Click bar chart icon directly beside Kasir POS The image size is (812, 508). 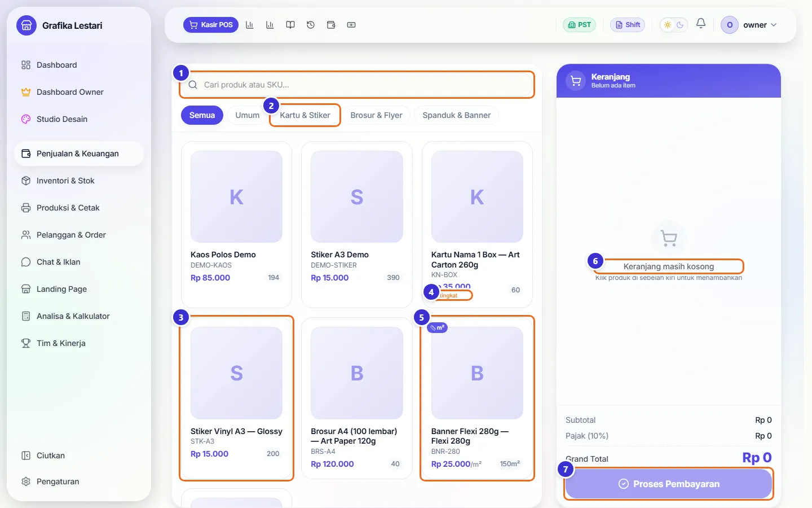(x=250, y=25)
